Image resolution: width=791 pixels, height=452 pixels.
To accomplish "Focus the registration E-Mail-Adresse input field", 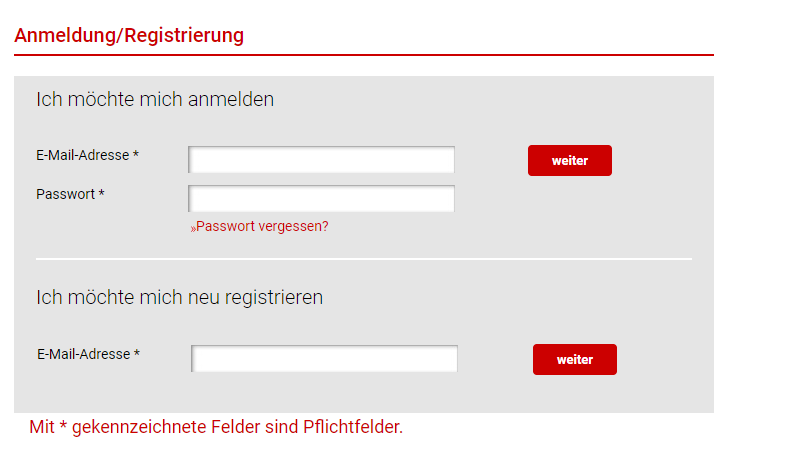I will click(x=324, y=359).
